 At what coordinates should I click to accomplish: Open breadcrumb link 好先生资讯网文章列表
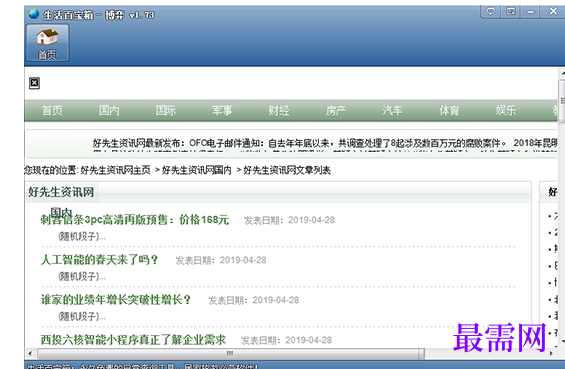pos(287,170)
